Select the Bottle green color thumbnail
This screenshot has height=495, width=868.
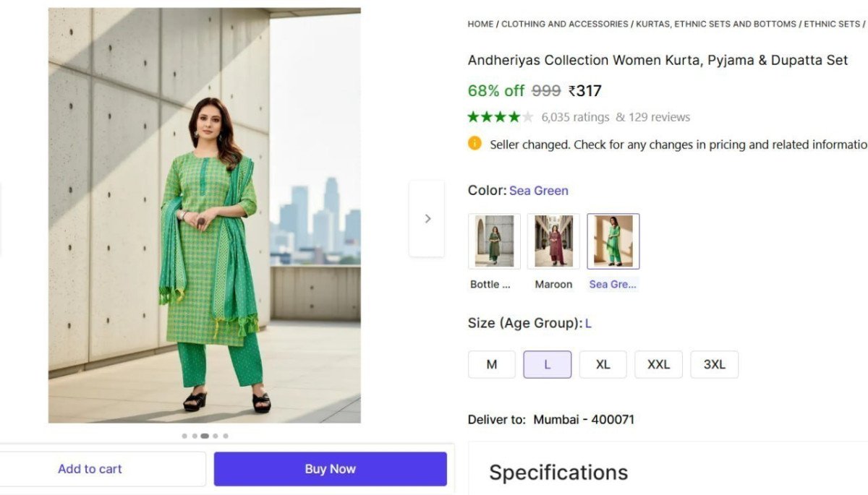pos(494,241)
